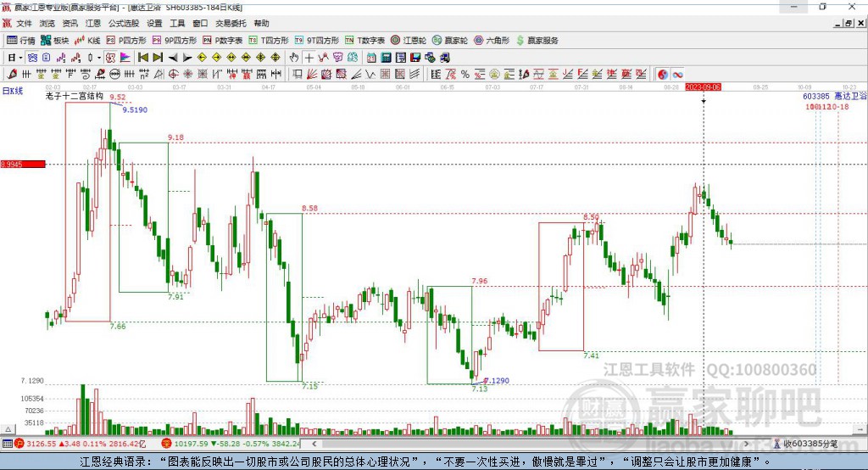Screen dimensions: 868x470
Task: Toggle the crosshair cursor mode
Action: point(309,57)
